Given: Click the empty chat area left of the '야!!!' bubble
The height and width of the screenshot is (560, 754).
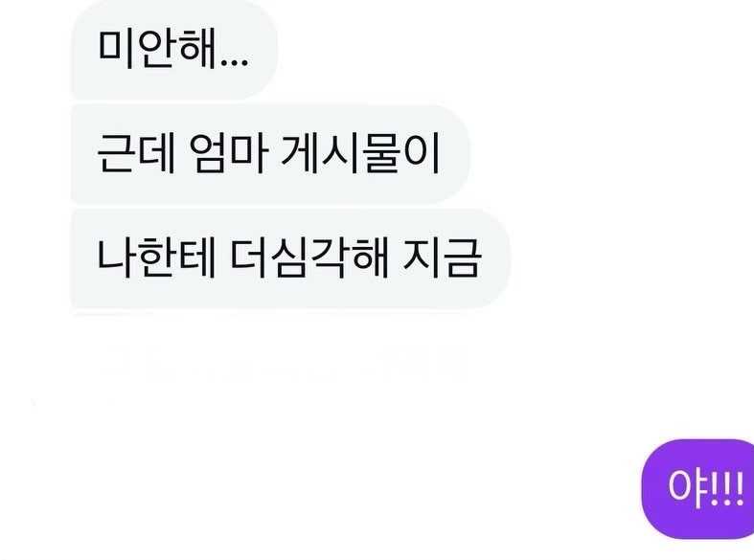Looking at the screenshot, I should tap(336, 489).
